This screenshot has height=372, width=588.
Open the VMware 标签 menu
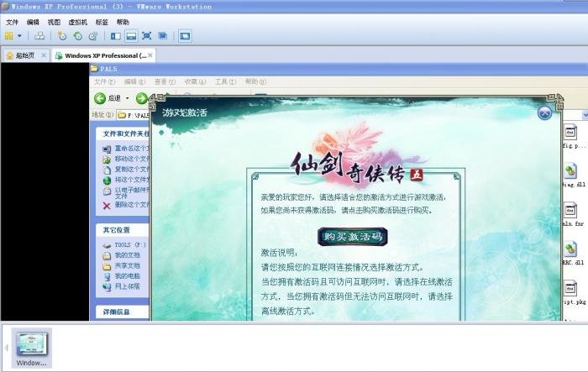[x=102, y=22]
